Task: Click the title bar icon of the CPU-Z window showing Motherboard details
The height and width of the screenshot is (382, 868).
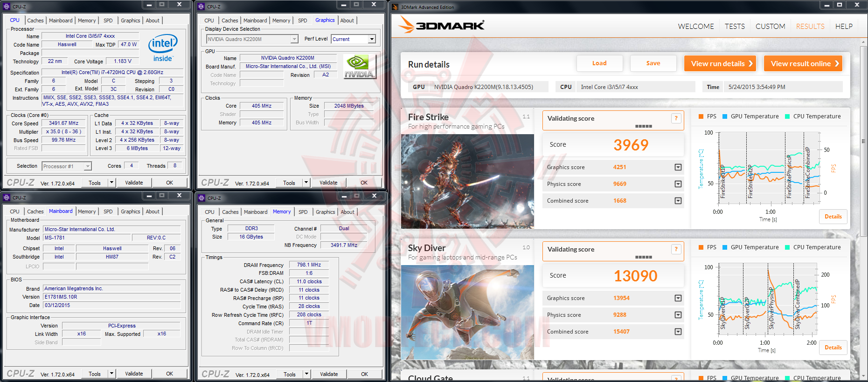Action: [x=7, y=198]
